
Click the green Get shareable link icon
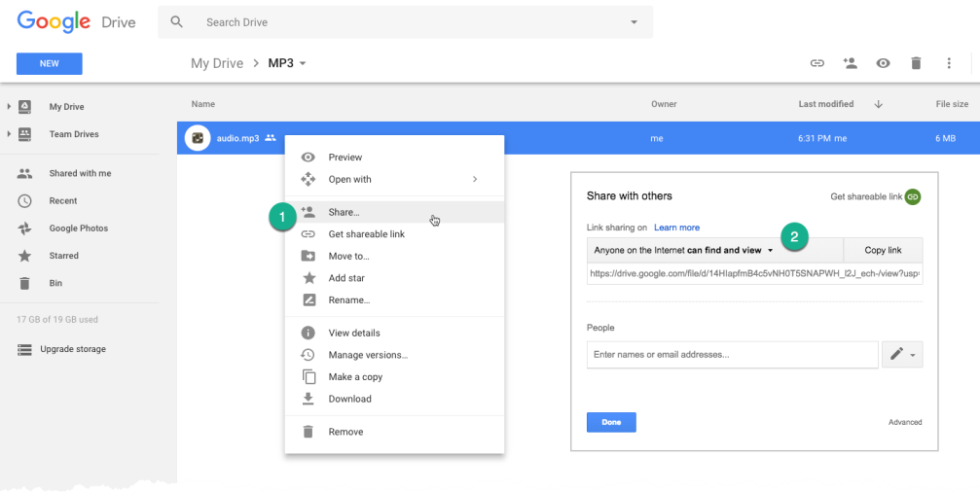pyautogui.click(x=913, y=196)
